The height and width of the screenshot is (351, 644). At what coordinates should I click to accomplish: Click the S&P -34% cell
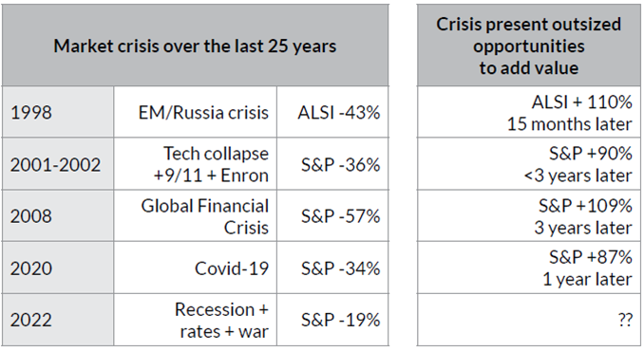click(332, 268)
